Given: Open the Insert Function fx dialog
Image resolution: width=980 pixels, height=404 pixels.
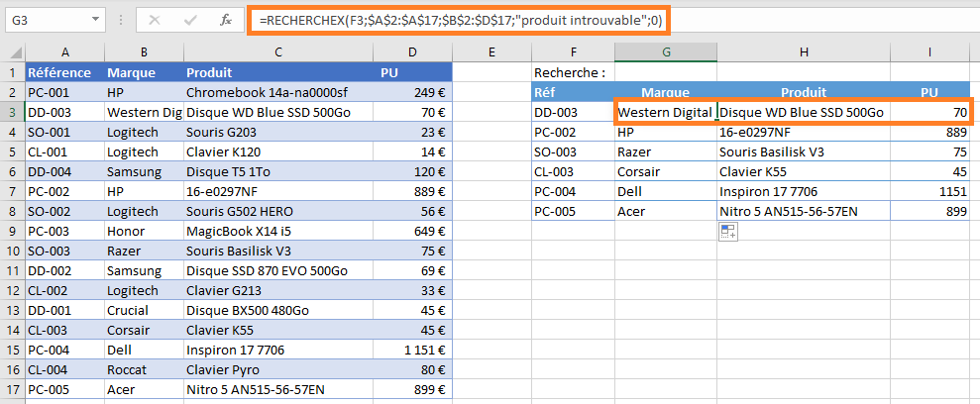Looking at the screenshot, I should (x=226, y=20).
